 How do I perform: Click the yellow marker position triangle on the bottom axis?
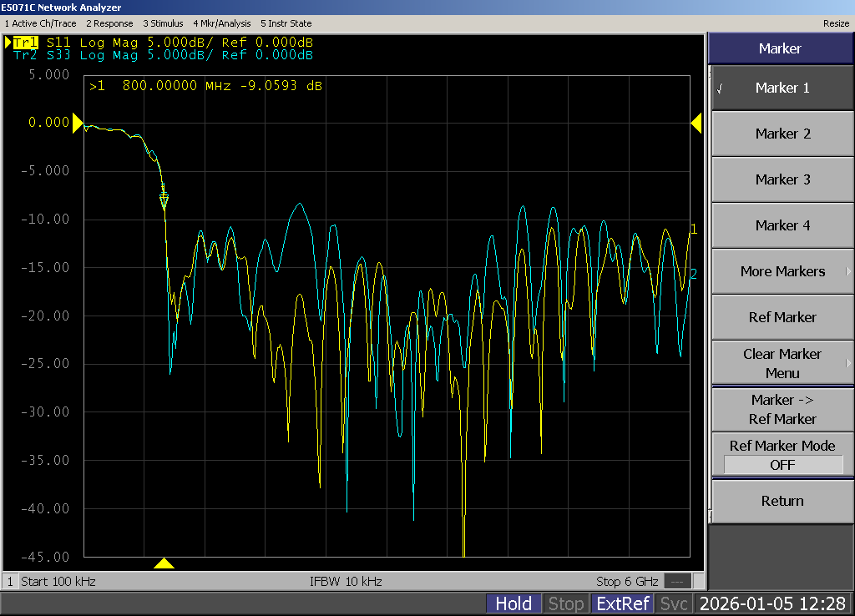tap(164, 563)
